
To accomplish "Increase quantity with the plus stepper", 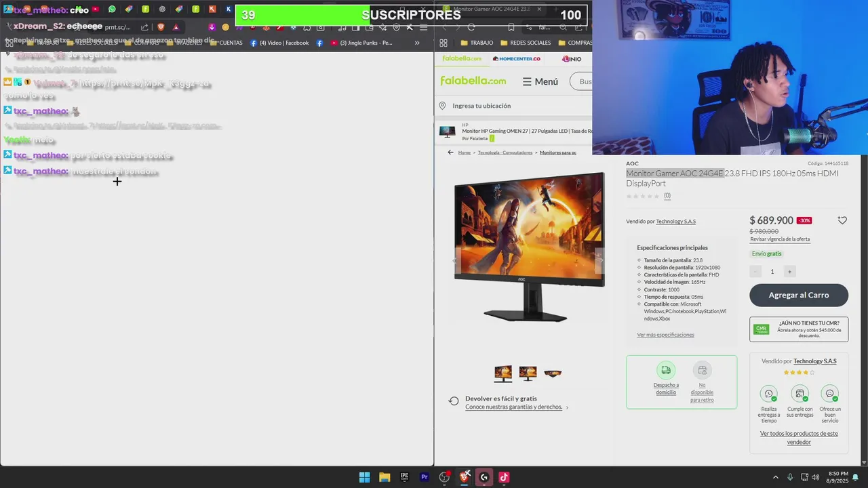I will click(x=789, y=272).
